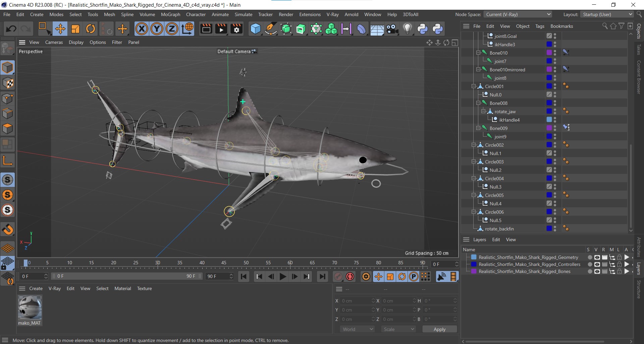Open the Node Space dropdown
644x344 pixels.
518,14
